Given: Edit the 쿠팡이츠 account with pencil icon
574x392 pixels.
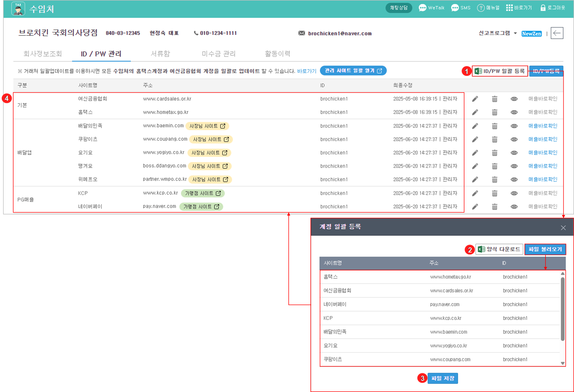Looking at the screenshot, I should click(x=475, y=139).
